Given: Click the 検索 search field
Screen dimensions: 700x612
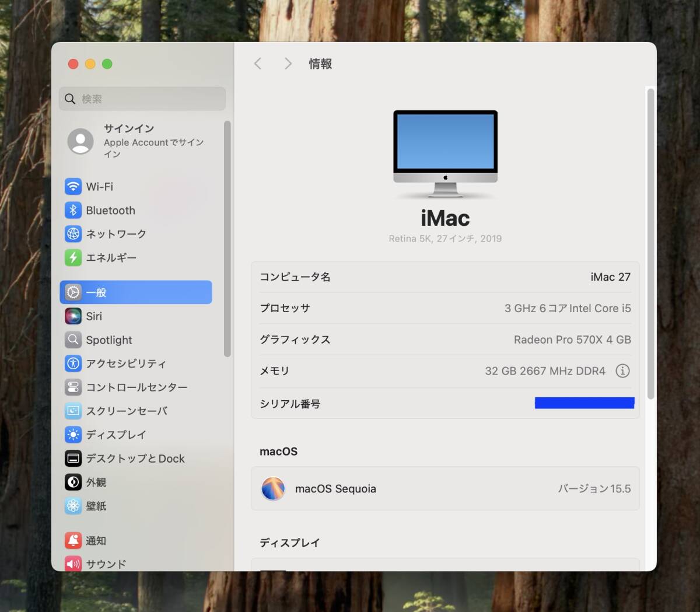Looking at the screenshot, I should (142, 99).
